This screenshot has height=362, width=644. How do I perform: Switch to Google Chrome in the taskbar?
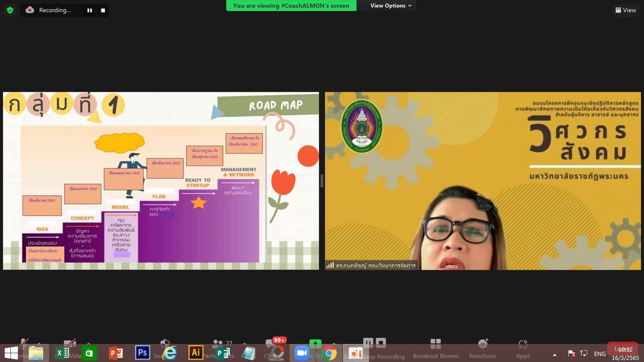tap(329, 353)
